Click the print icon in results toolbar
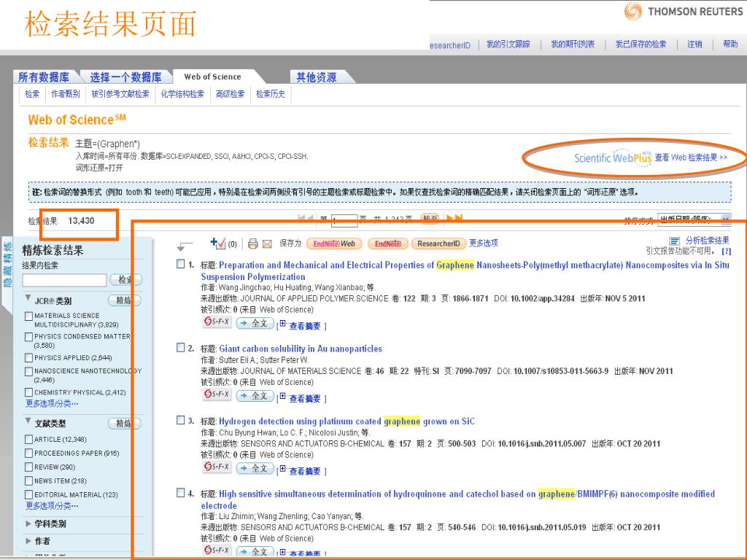This screenshot has width=747, height=560. (253, 244)
